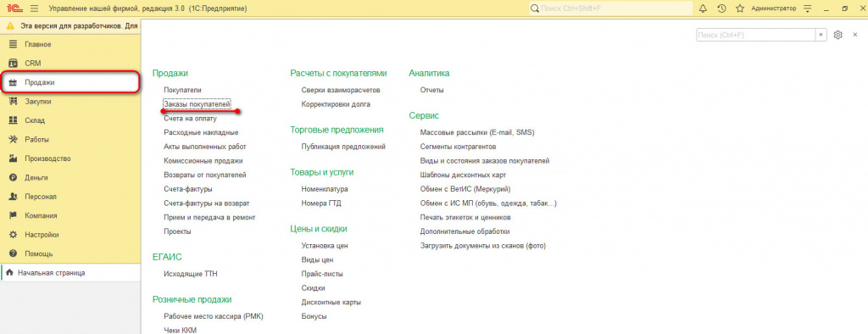This screenshot has width=868, height=334.
Task: Open favorites star icon
Action: pos(739,8)
